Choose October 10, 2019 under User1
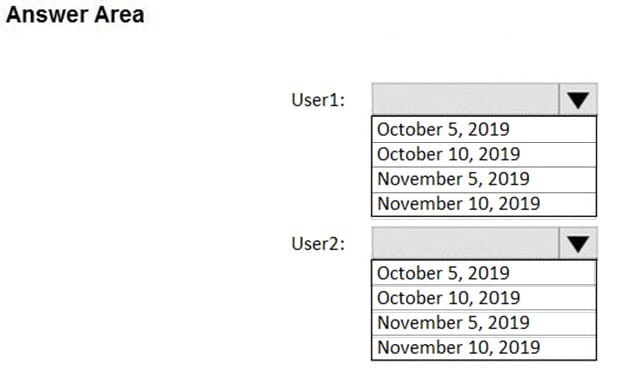 [484, 155]
